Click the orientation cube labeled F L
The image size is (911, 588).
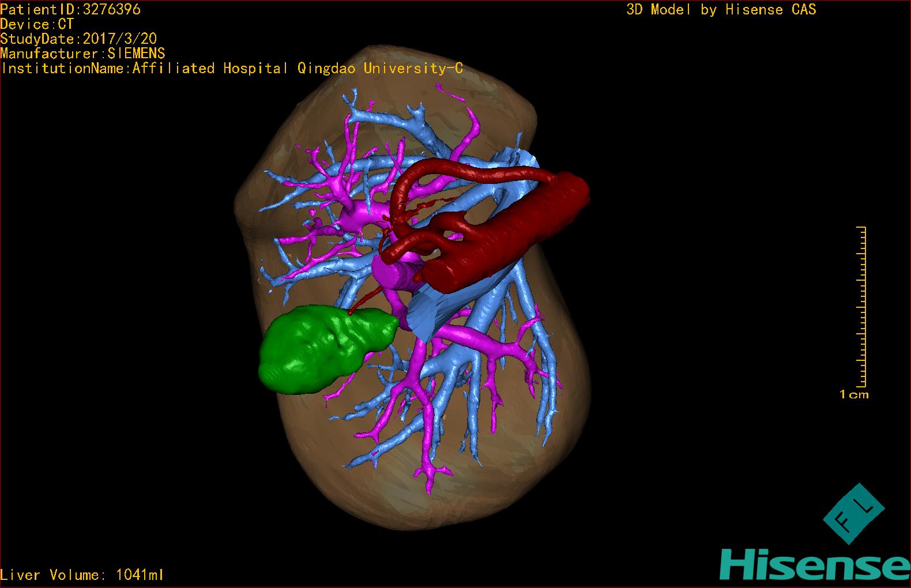tap(853, 514)
